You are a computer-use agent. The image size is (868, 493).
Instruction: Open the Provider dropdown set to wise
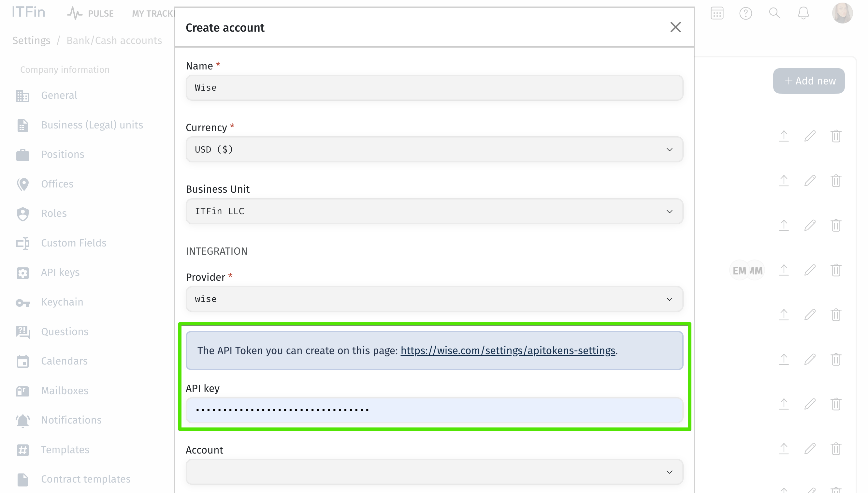434,299
